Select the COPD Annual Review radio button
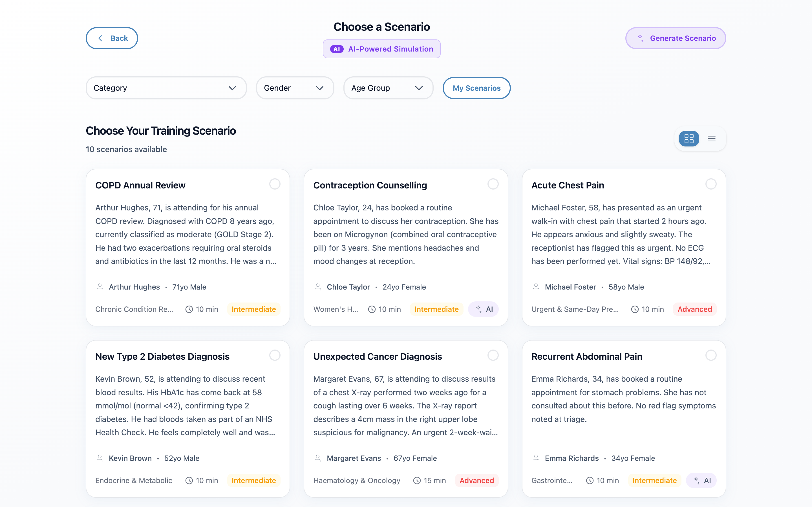Viewport: 812px width, 507px height. coord(275,184)
